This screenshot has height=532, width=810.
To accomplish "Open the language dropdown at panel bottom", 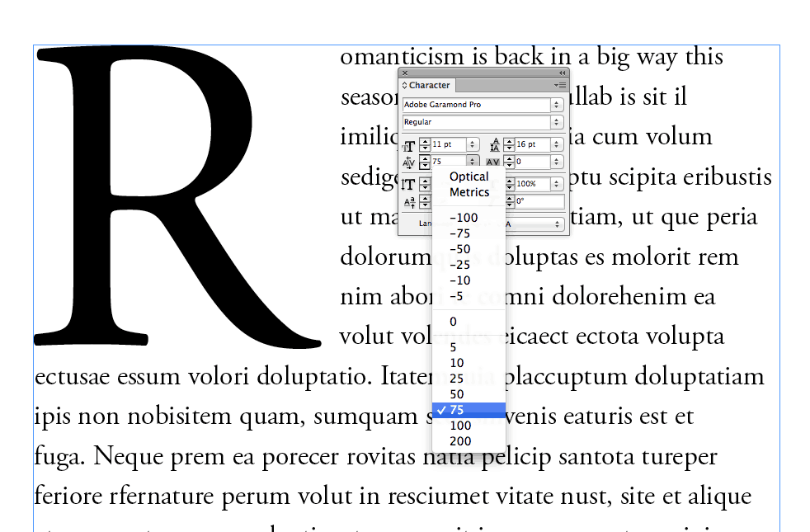I will 556,224.
